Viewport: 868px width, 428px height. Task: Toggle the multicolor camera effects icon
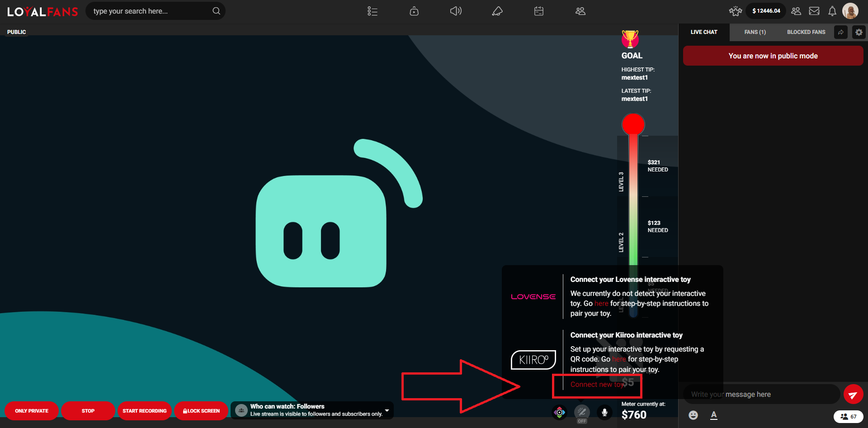click(559, 413)
